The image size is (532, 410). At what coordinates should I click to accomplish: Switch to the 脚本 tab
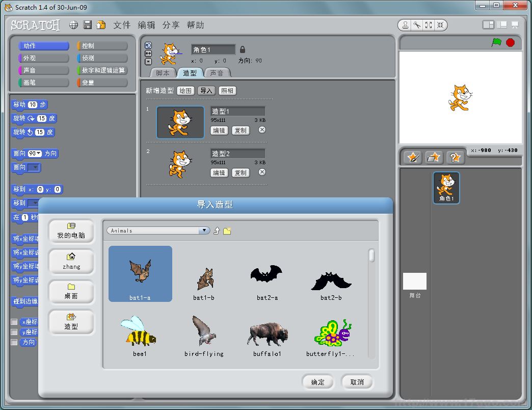click(x=163, y=73)
